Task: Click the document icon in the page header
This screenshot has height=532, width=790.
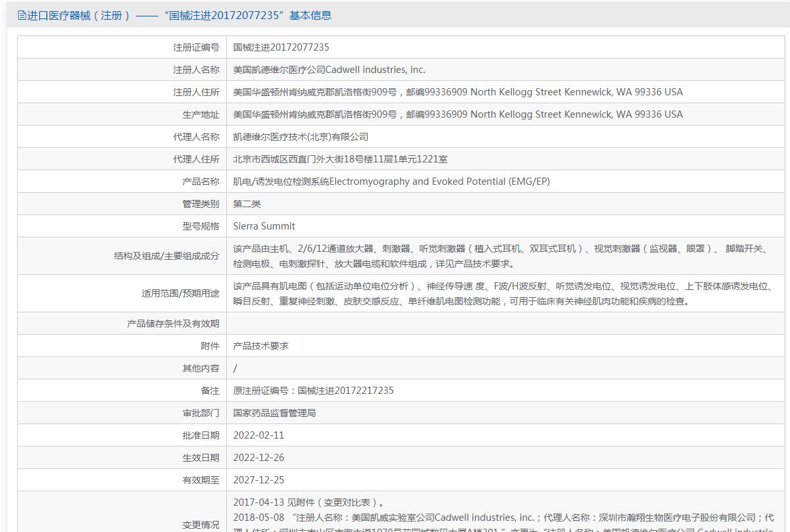Action: pyautogui.click(x=22, y=15)
